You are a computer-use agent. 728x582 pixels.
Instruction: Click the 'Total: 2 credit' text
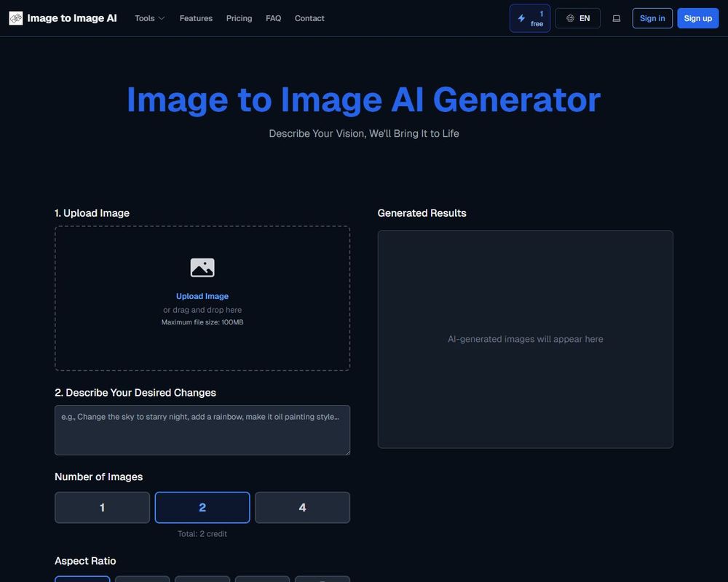click(x=202, y=534)
